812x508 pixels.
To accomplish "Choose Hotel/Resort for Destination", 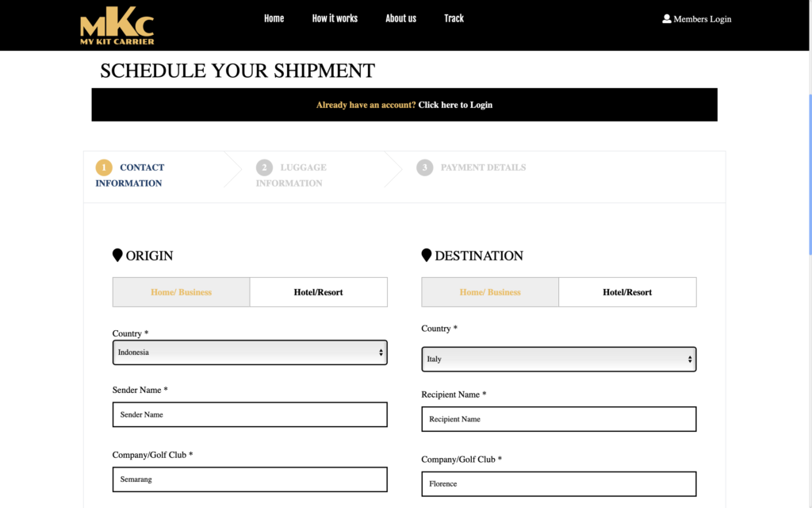I will [627, 292].
